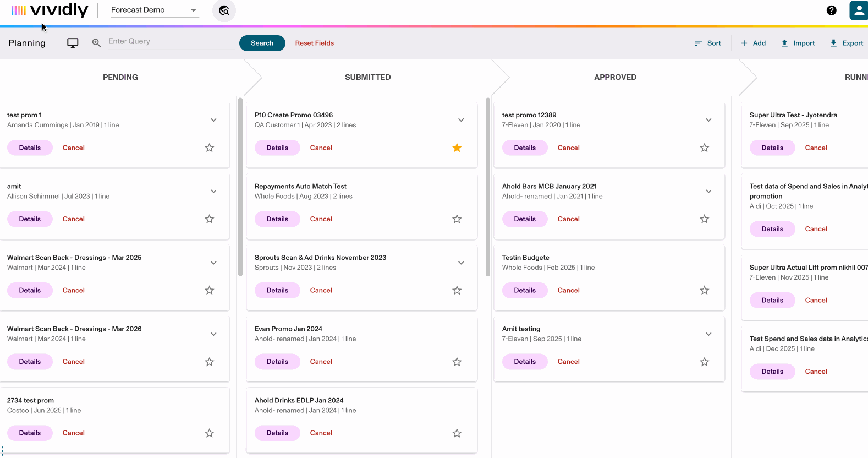Open Details for 2734 test prom
The image size is (868, 458).
tap(30, 433)
